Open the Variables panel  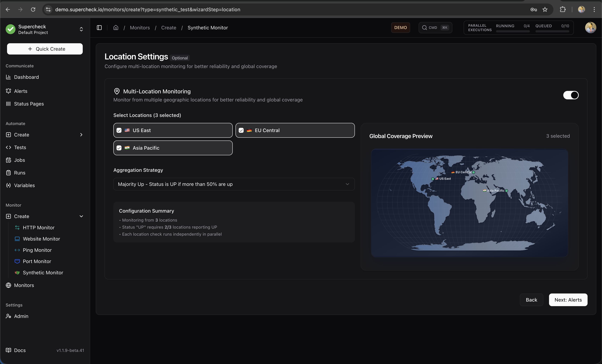click(24, 185)
